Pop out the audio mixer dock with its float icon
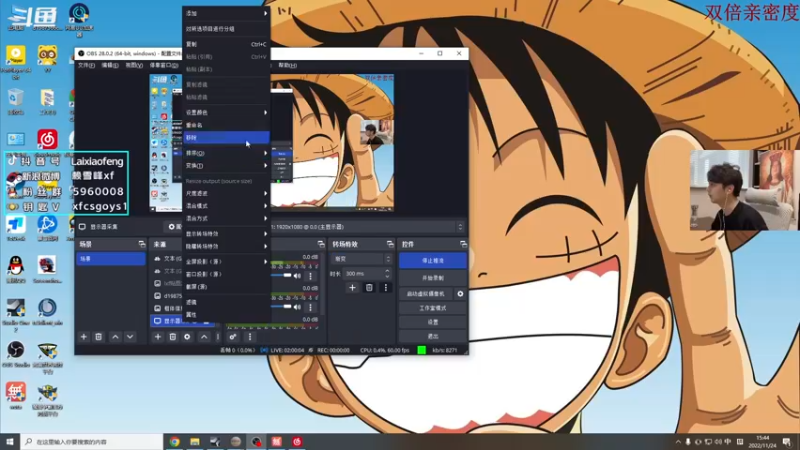 (x=320, y=244)
